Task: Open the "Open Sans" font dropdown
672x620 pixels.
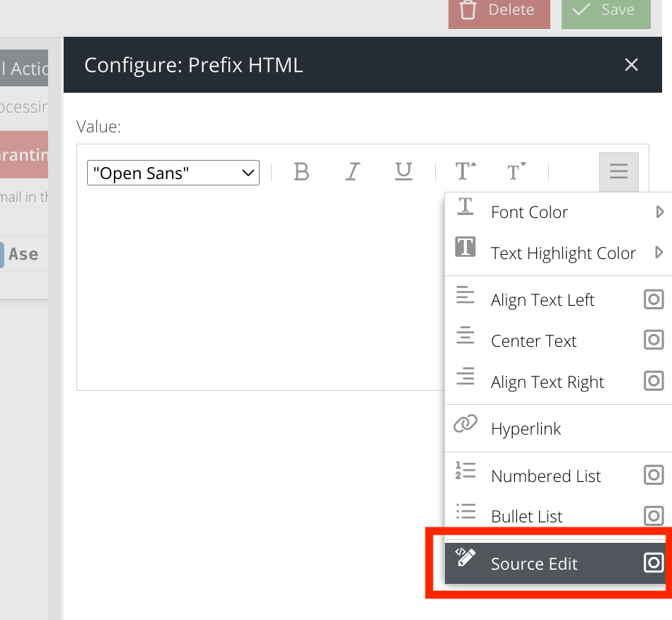Action: pos(173,173)
